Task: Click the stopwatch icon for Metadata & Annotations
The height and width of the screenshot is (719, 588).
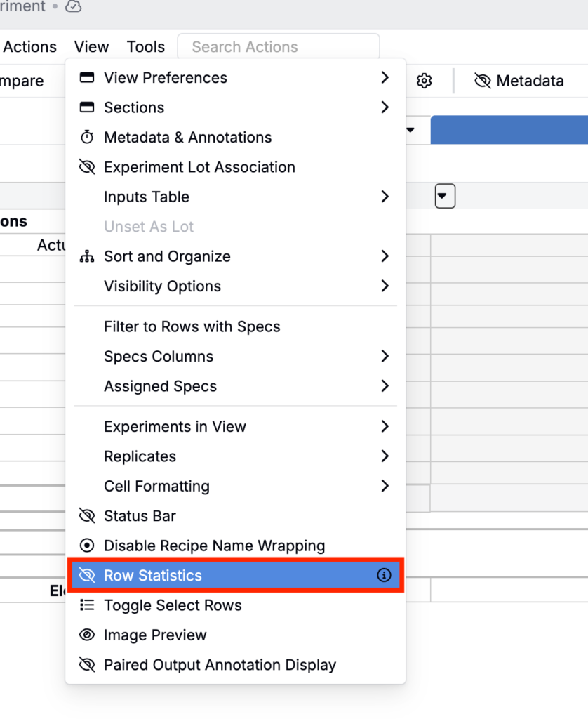Action: (87, 138)
